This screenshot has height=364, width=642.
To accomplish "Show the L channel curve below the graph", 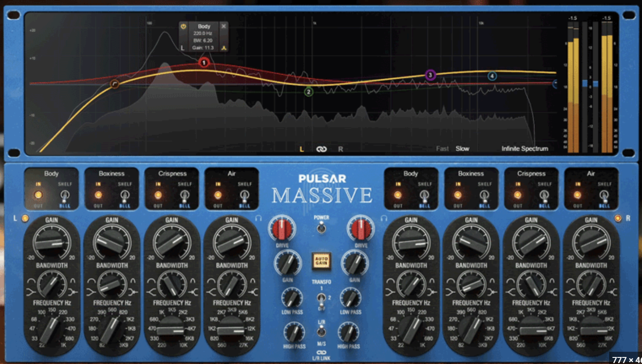I will tap(302, 149).
